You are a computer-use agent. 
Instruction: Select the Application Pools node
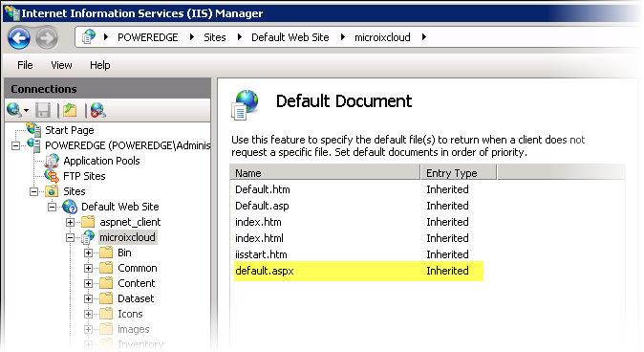click(101, 161)
